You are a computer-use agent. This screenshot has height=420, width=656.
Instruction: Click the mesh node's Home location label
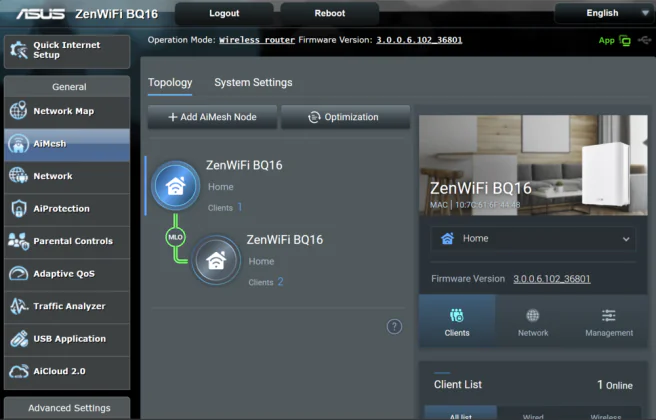(x=261, y=261)
